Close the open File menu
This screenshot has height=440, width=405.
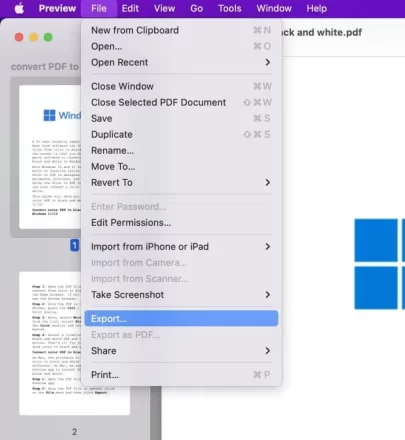[99, 8]
